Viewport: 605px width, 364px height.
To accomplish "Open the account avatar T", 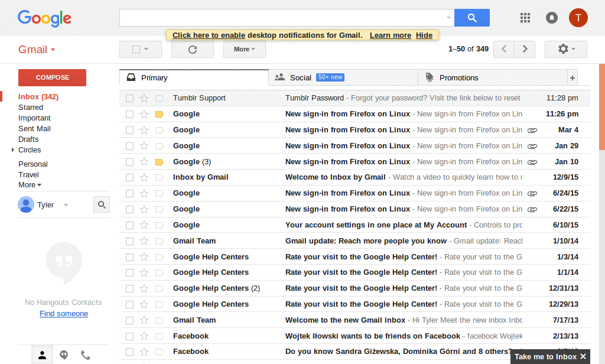I will point(578,18).
